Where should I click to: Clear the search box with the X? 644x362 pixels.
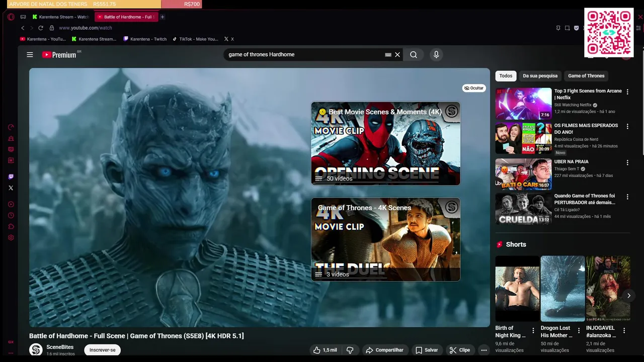pos(397,54)
